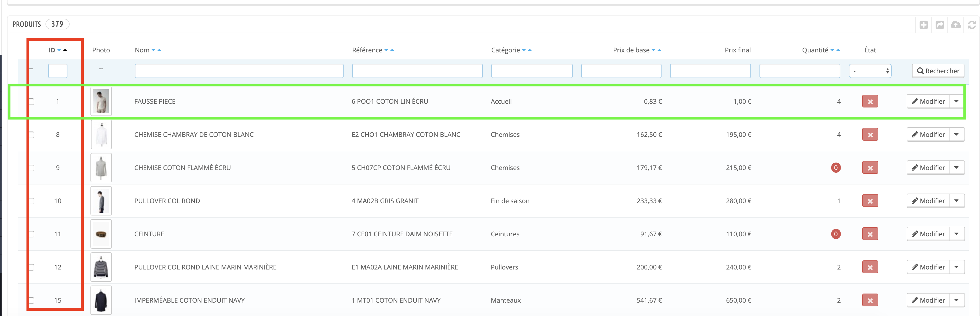
Task: Click the cloud import icon
Action: (x=956, y=25)
